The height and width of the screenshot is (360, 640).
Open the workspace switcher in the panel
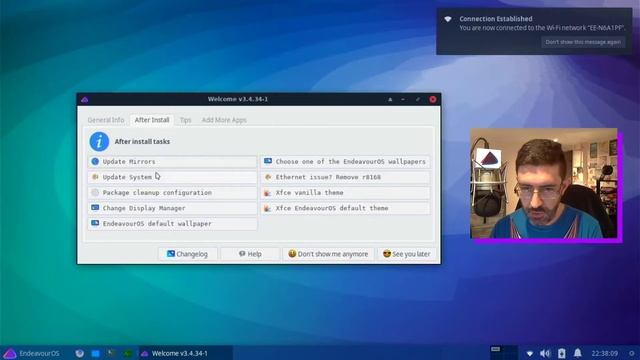pyautogui.click(x=504, y=353)
